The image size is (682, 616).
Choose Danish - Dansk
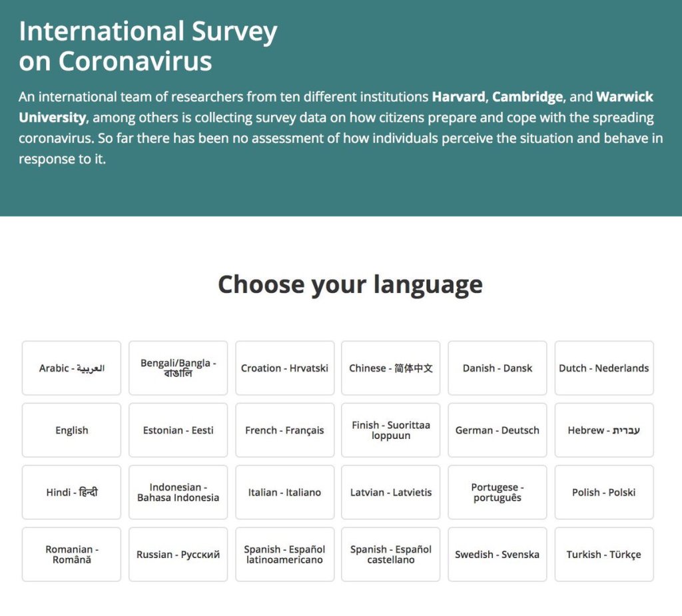tap(498, 368)
